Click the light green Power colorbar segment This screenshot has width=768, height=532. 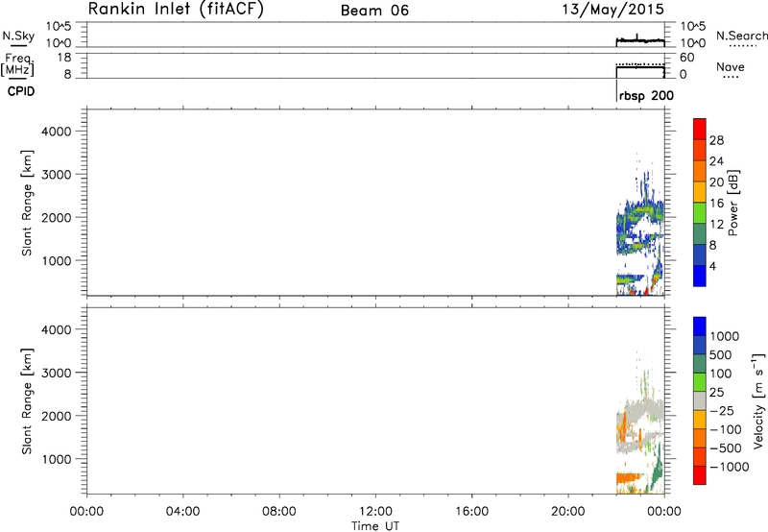(700, 213)
